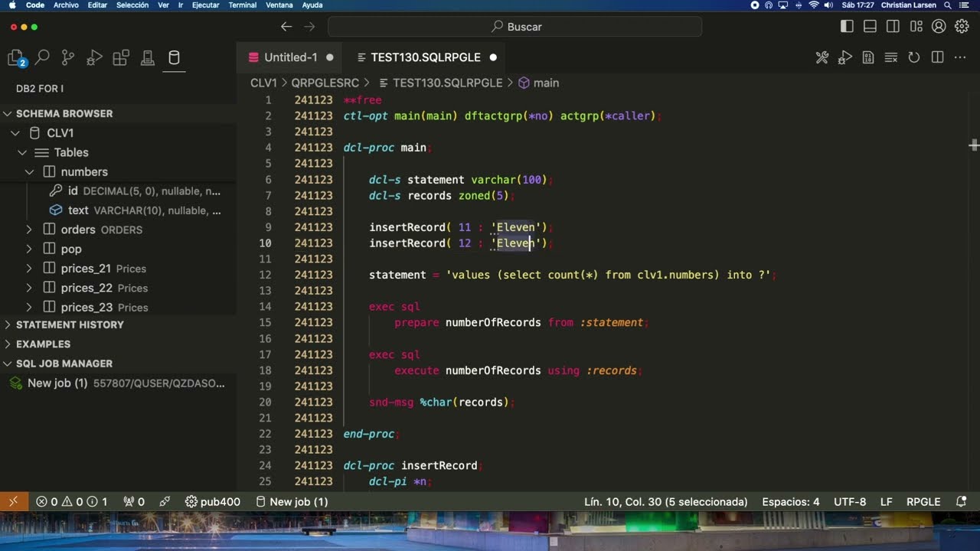Screen dimensions: 980x551
Task: Open the Terminal menu
Action: coord(243,5)
